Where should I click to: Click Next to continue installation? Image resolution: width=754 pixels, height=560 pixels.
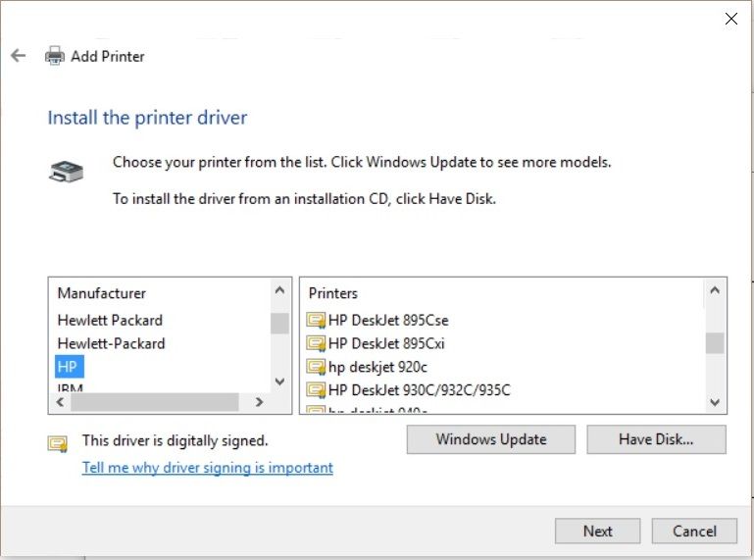(597, 531)
